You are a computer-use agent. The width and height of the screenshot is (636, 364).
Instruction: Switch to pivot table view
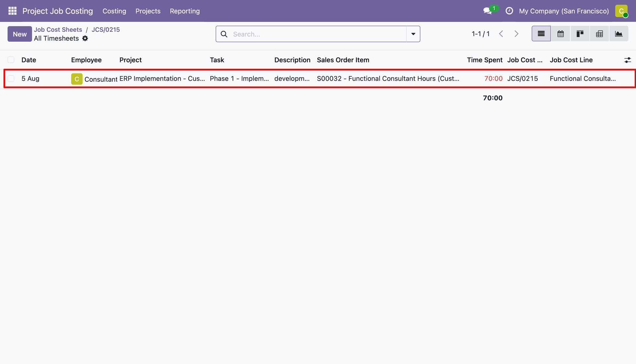click(599, 34)
